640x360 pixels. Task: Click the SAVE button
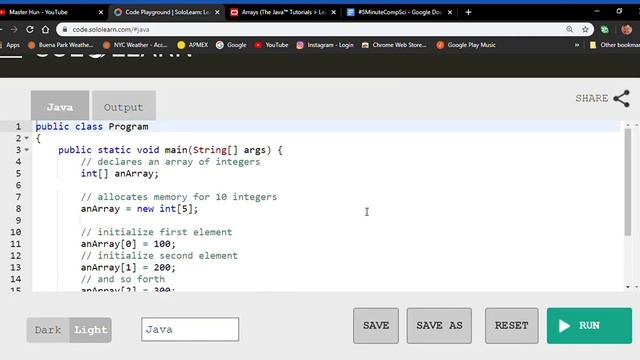376,326
